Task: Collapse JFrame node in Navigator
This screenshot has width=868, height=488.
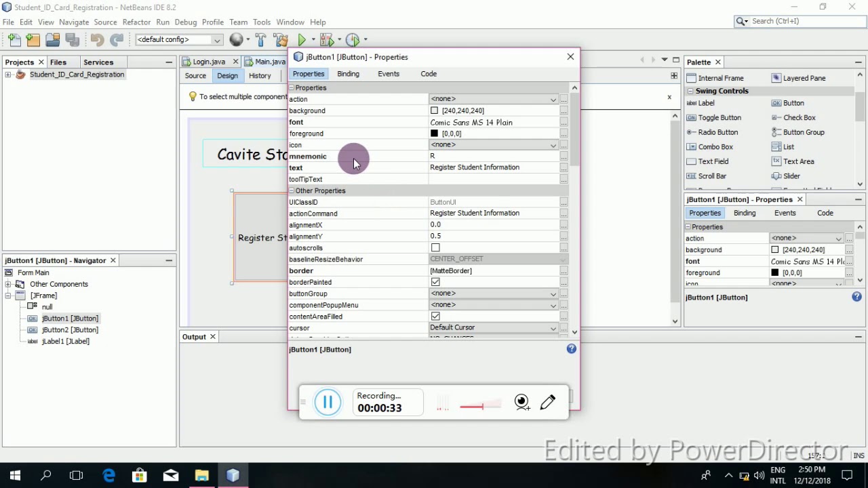Action: [7, 296]
